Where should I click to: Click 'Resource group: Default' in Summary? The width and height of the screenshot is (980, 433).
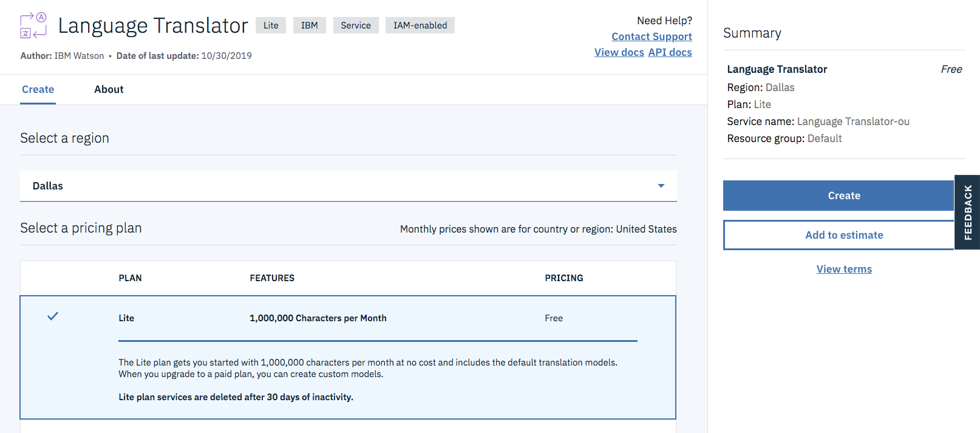tap(784, 138)
